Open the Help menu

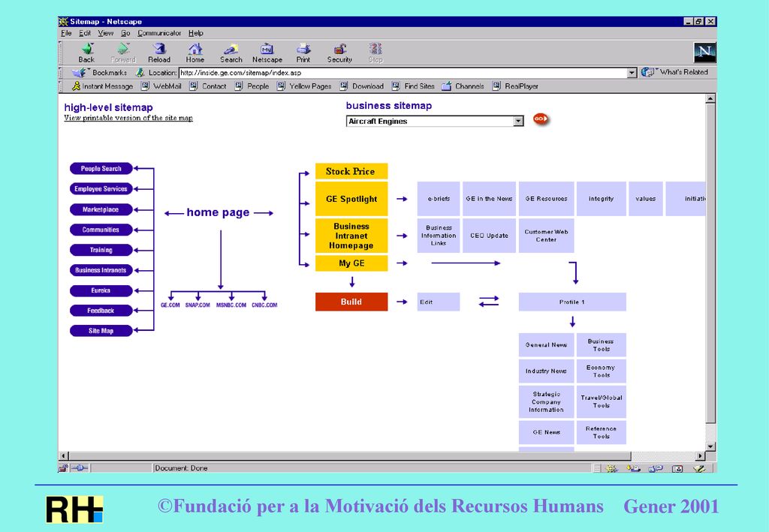coord(196,33)
